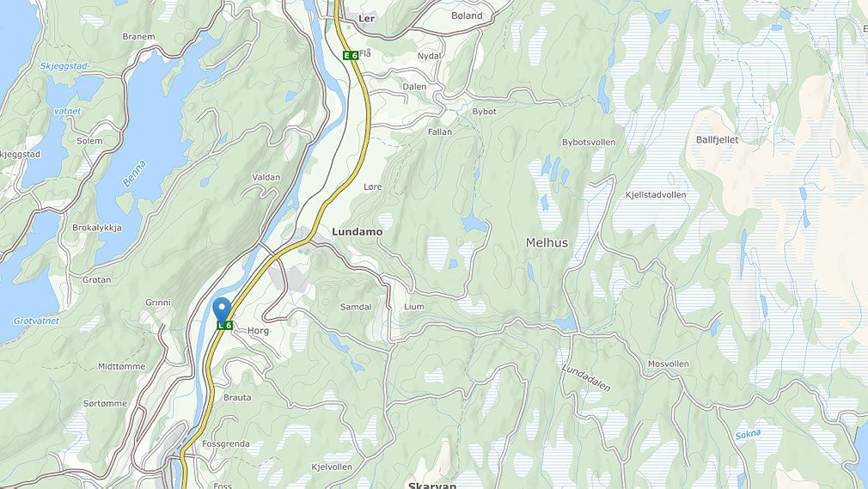The height and width of the screenshot is (489, 868).
Task: Click the Lundadalen valley label
Action: pyautogui.click(x=585, y=378)
